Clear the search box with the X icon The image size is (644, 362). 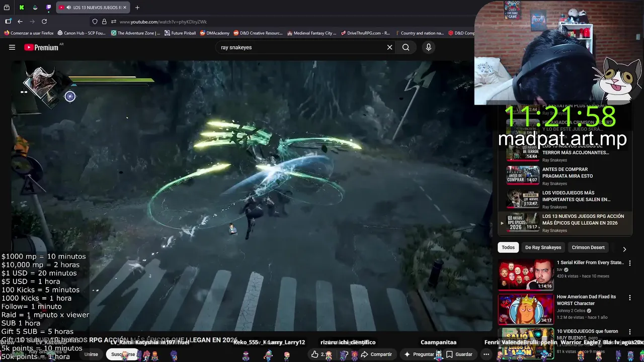point(389,47)
